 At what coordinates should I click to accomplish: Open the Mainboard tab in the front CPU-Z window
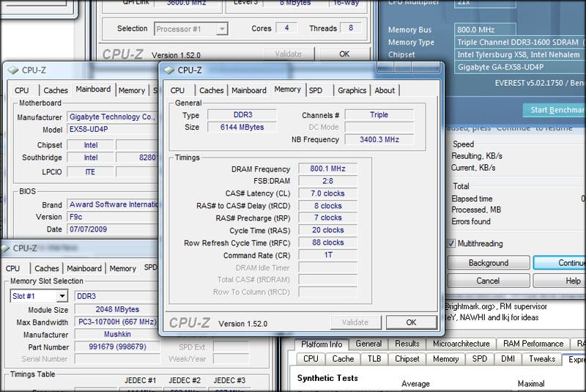tap(249, 90)
